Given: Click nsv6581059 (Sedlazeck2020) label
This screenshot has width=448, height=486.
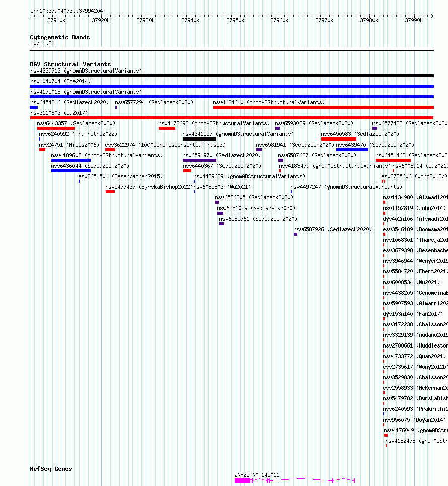Looking at the screenshot, I should [x=256, y=208].
